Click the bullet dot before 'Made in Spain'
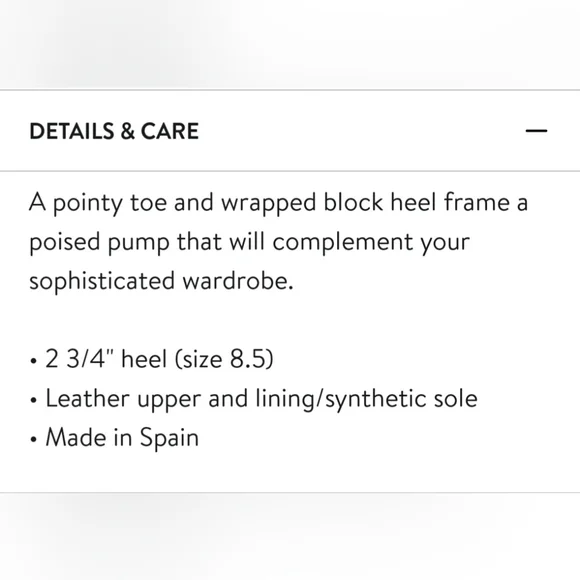The height and width of the screenshot is (580, 580). coord(34,439)
